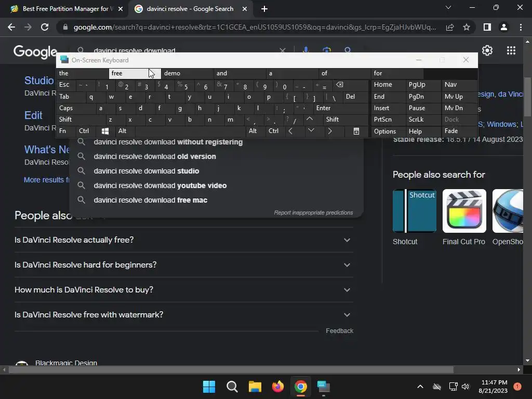Share this page via the address bar icon
The width and height of the screenshot is (532, 399).
(450, 27)
